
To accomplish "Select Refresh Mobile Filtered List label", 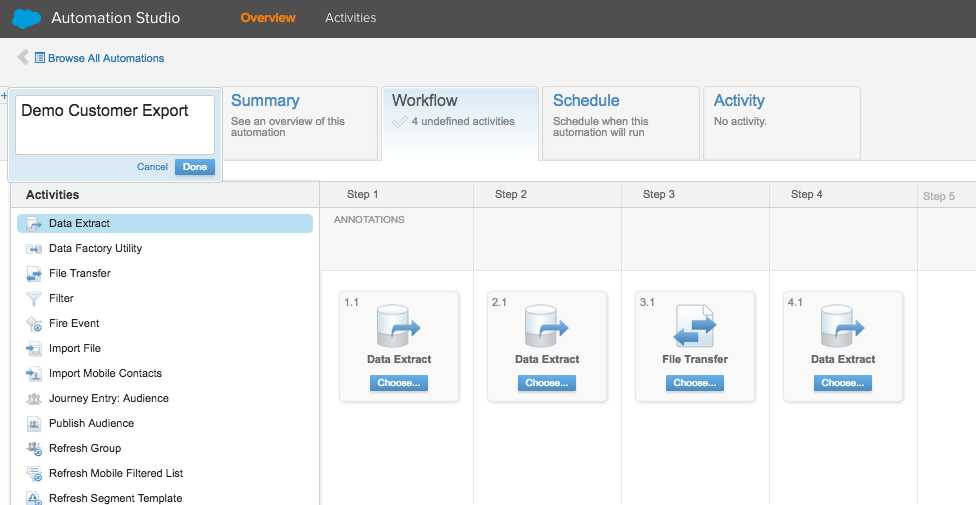I will (x=116, y=473).
